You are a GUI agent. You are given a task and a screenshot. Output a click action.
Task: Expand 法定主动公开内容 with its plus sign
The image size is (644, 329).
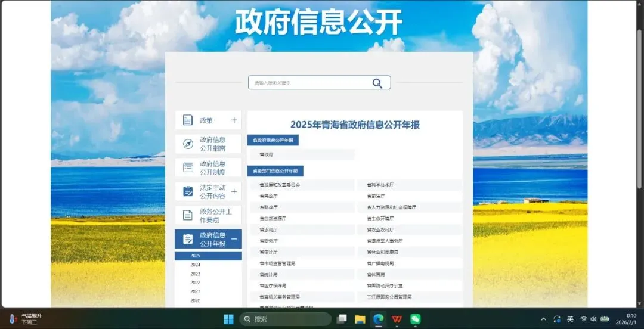click(x=234, y=191)
